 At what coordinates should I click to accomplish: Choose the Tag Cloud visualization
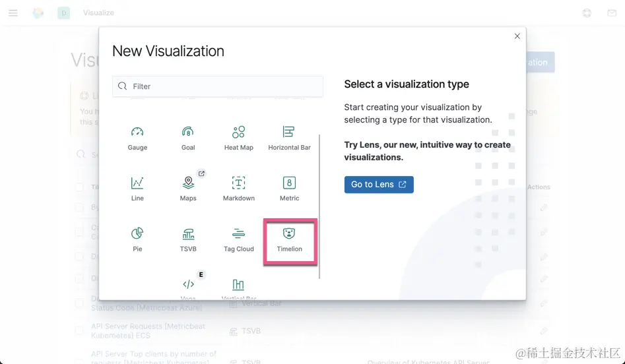point(238,240)
